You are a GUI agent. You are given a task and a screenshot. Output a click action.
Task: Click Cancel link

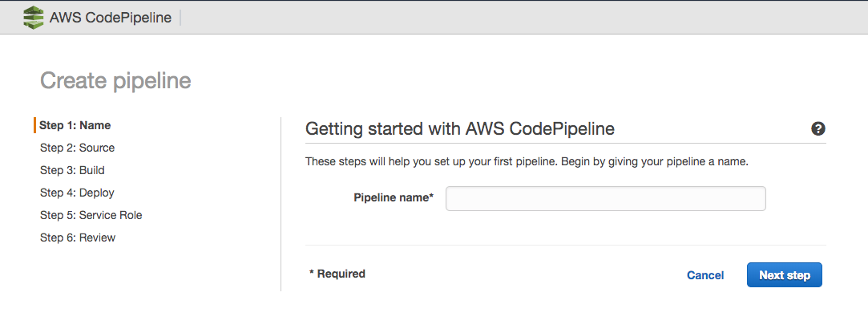(x=705, y=275)
